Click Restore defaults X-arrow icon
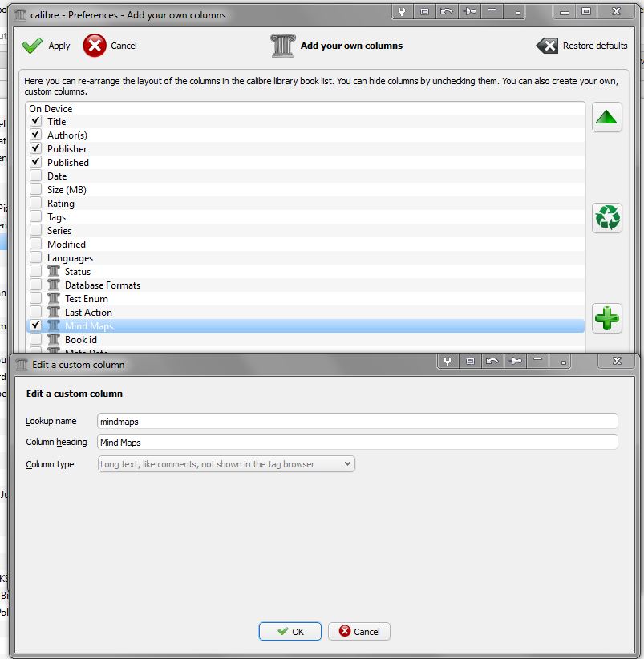The image size is (644, 659). (547, 46)
